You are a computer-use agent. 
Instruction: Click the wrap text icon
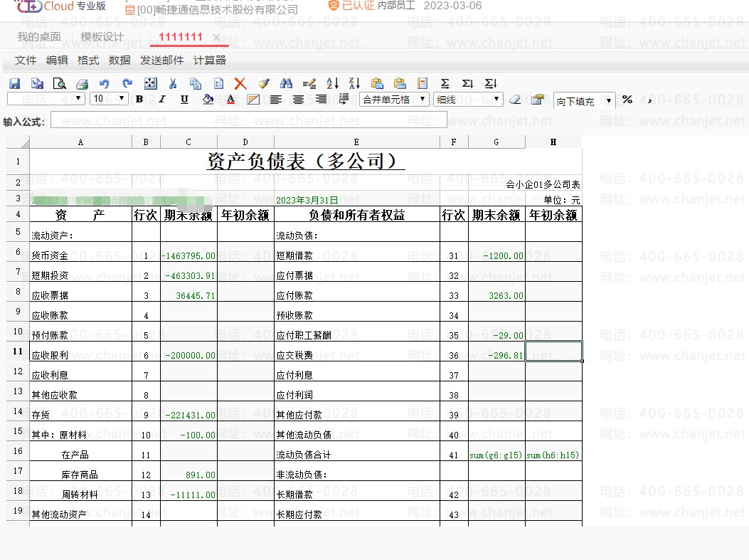[x=344, y=99]
